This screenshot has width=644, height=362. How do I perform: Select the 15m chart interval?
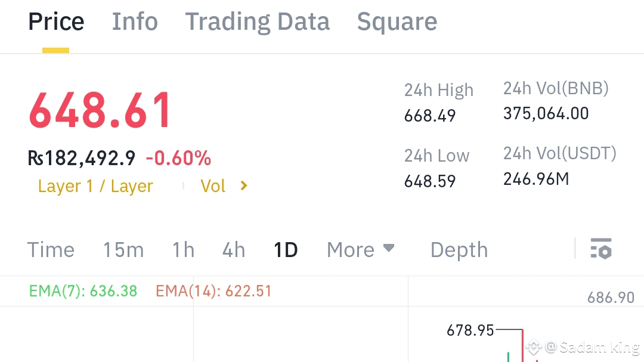(x=123, y=250)
